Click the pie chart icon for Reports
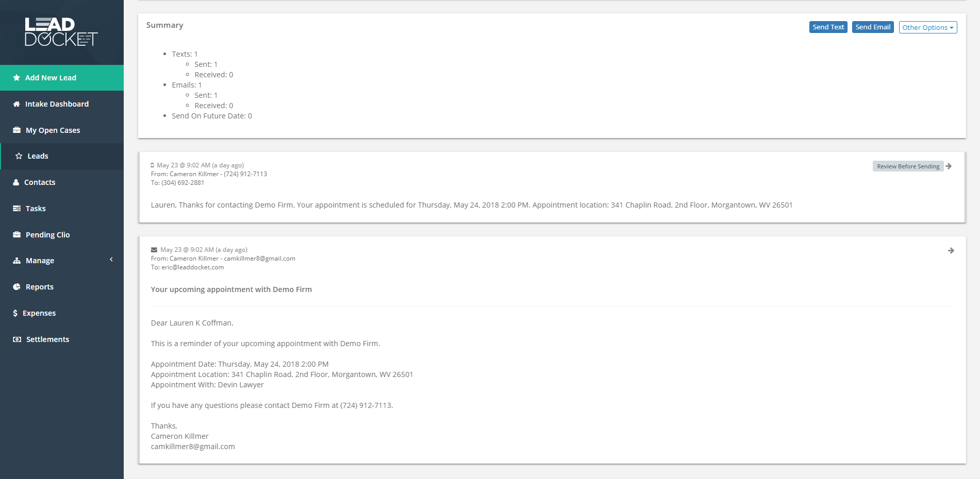 click(x=16, y=287)
